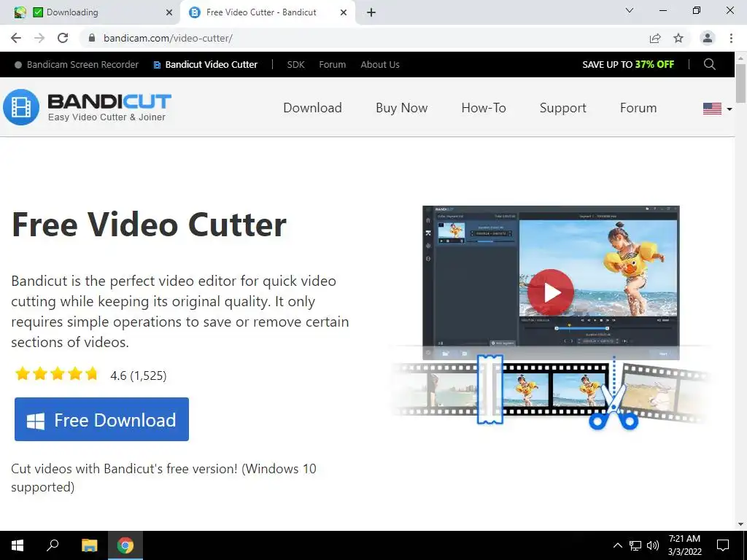747x560 pixels.
Task: Open the notification center
Action: [x=723, y=545]
